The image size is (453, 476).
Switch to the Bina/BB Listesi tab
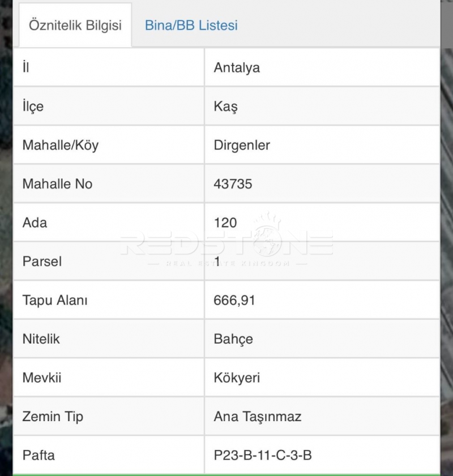tap(191, 25)
